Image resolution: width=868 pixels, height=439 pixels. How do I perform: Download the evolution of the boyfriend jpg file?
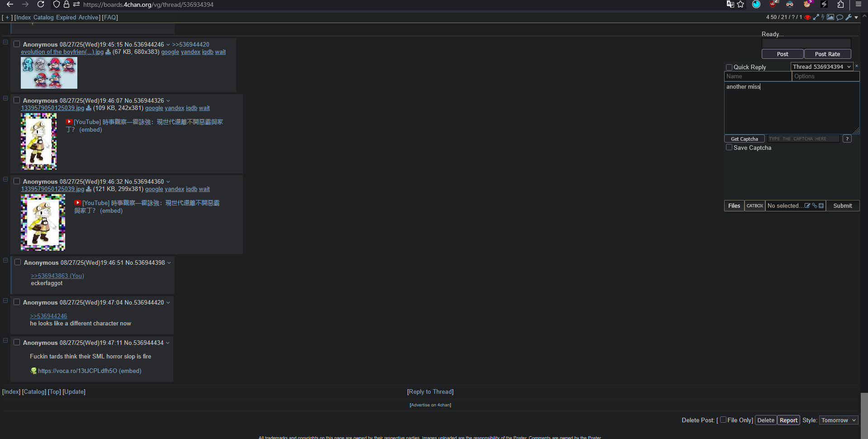pyautogui.click(x=108, y=52)
